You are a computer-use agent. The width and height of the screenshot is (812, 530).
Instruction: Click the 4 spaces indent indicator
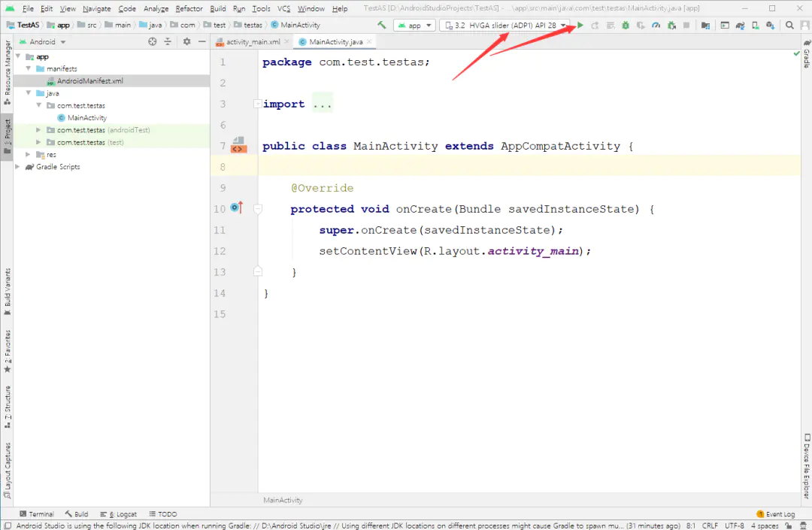[x=765, y=525]
